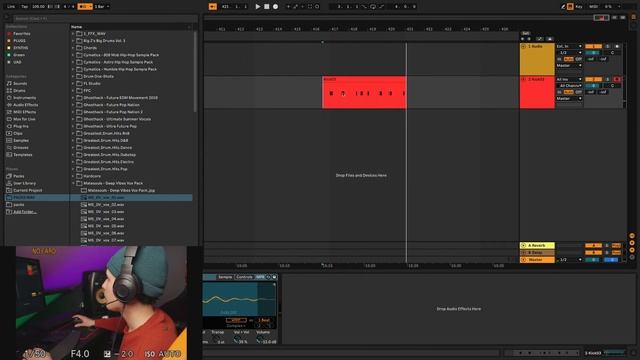Select the Master track
The height and width of the screenshot is (360, 640).
point(537,260)
